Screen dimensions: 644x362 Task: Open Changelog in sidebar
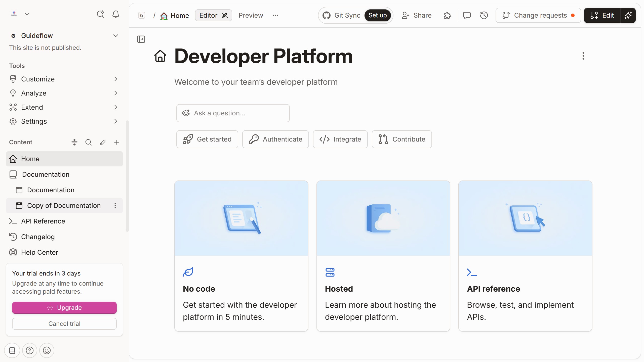[x=64, y=237]
